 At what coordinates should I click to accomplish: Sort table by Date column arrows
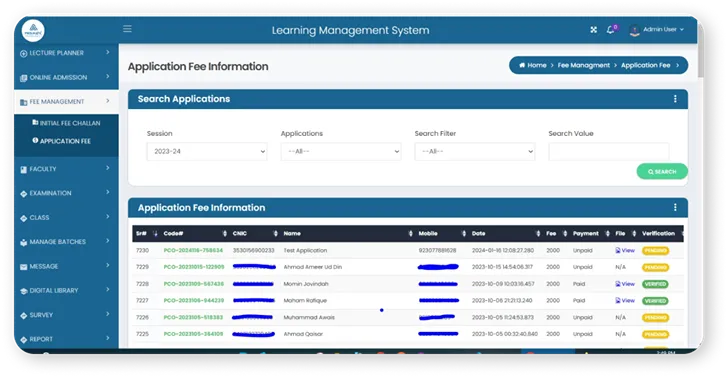tap(538, 234)
